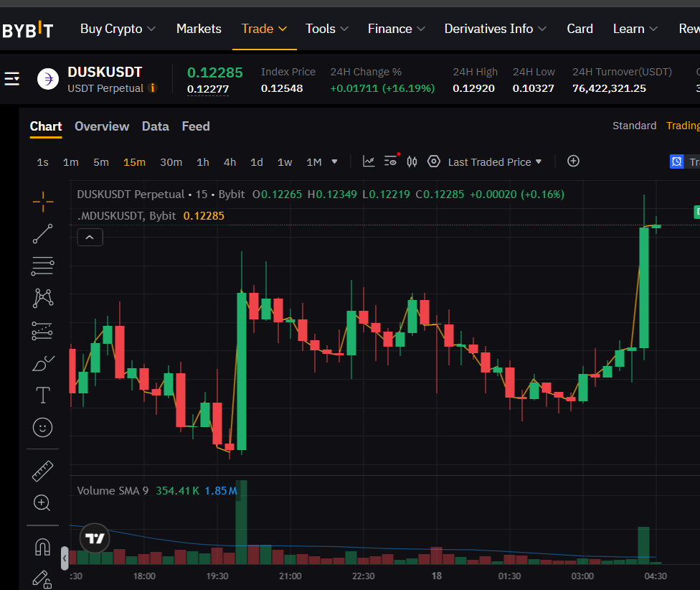Click the 24H High value 0.12920
Image resolution: width=700 pixels, height=590 pixels.
click(473, 88)
